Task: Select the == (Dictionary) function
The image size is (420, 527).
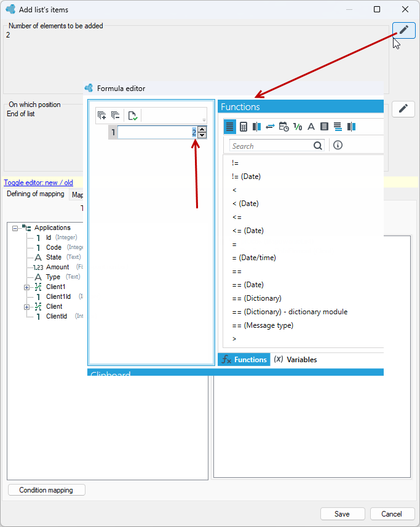Action: 257,298
